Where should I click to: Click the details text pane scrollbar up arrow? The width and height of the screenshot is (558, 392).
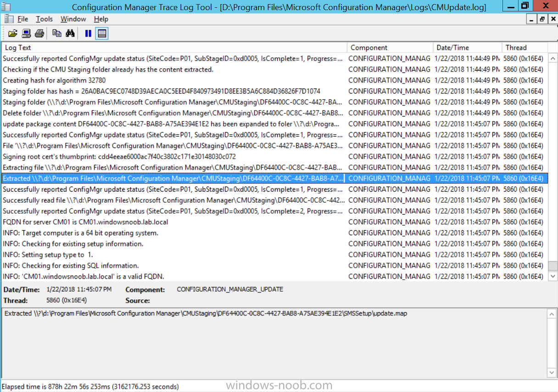[x=552, y=314]
